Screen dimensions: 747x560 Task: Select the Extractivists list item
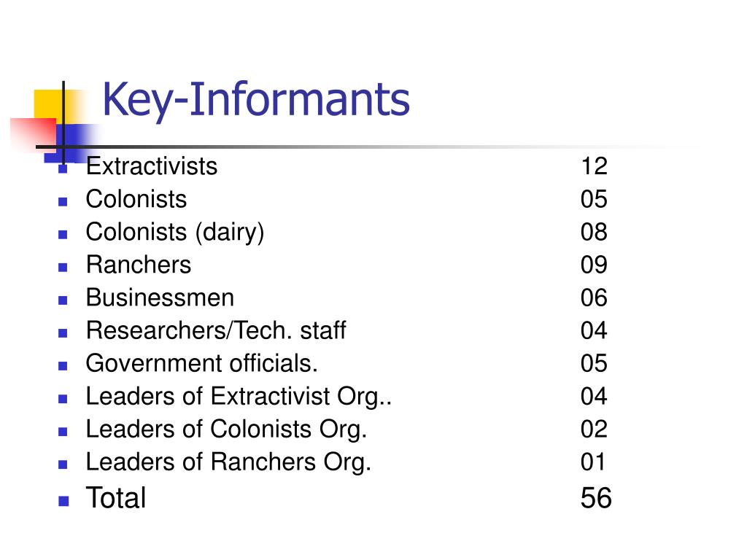pyautogui.click(x=152, y=166)
